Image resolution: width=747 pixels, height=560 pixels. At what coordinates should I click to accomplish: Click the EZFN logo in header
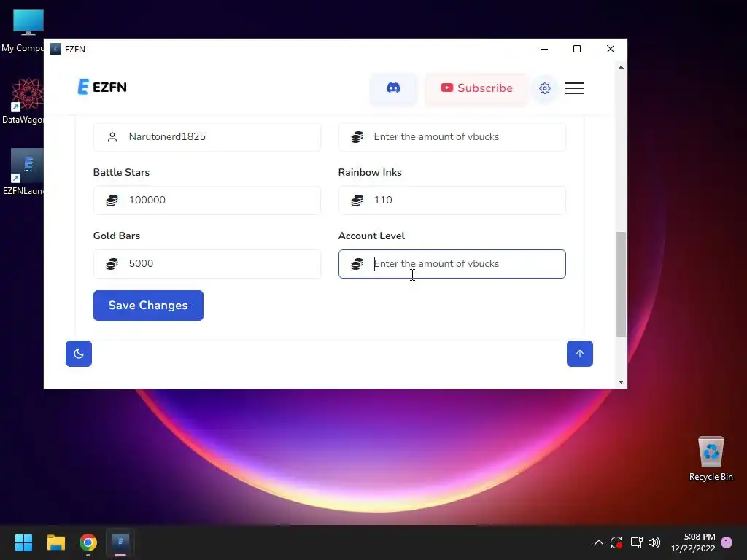102,87
